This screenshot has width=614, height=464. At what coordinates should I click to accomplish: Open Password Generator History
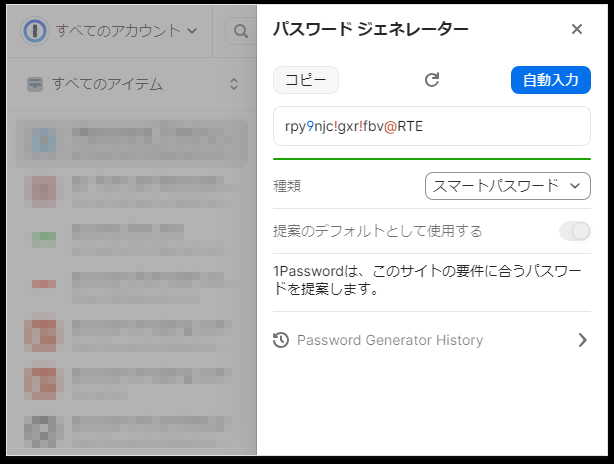pyautogui.click(x=432, y=340)
